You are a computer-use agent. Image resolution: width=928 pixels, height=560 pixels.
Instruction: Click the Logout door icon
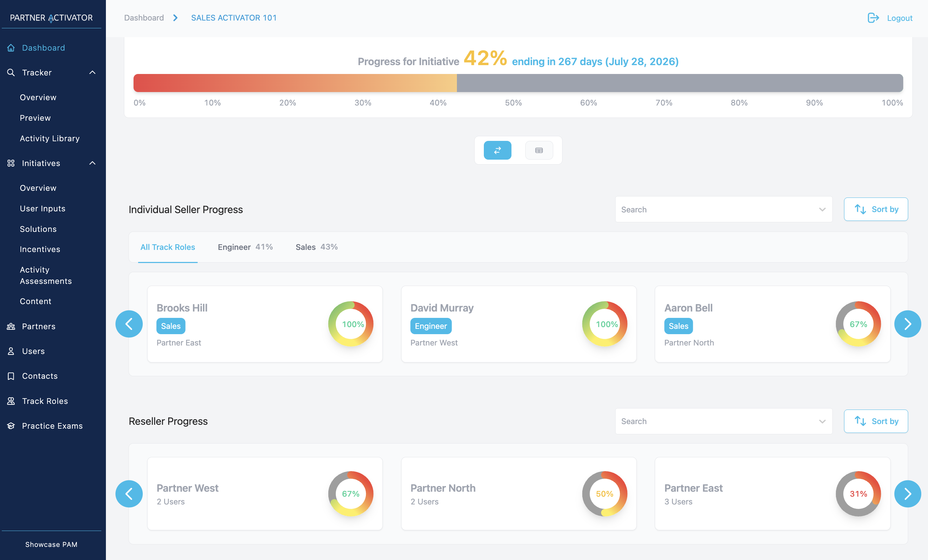tap(873, 18)
